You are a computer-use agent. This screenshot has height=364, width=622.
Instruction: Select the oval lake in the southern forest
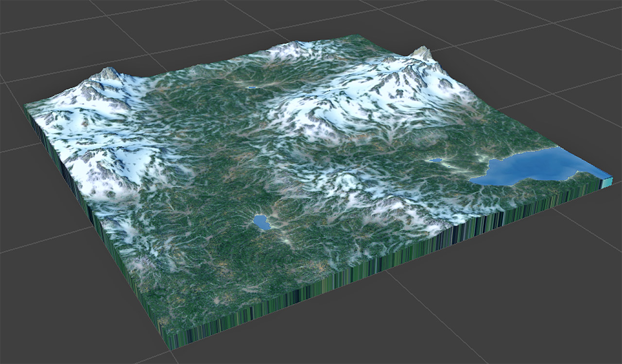click(262, 223)
